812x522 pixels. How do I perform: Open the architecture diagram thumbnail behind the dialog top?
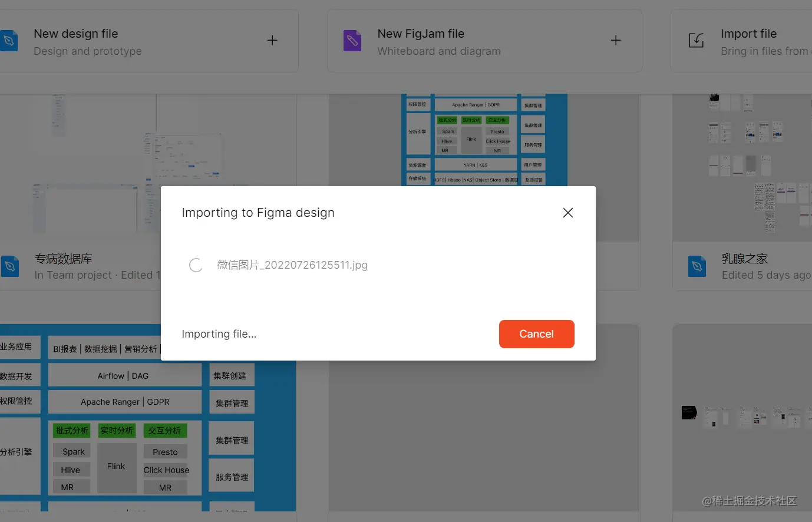484,140
